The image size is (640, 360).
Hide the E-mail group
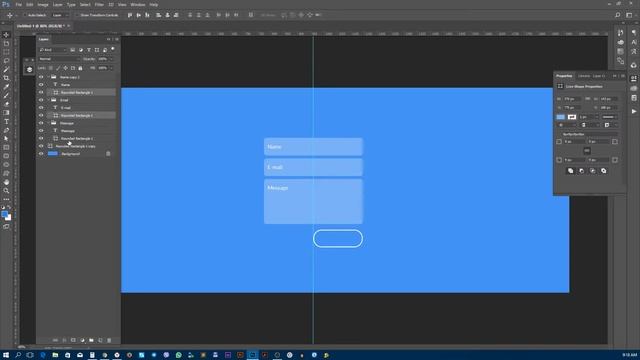tap(41, 100)
